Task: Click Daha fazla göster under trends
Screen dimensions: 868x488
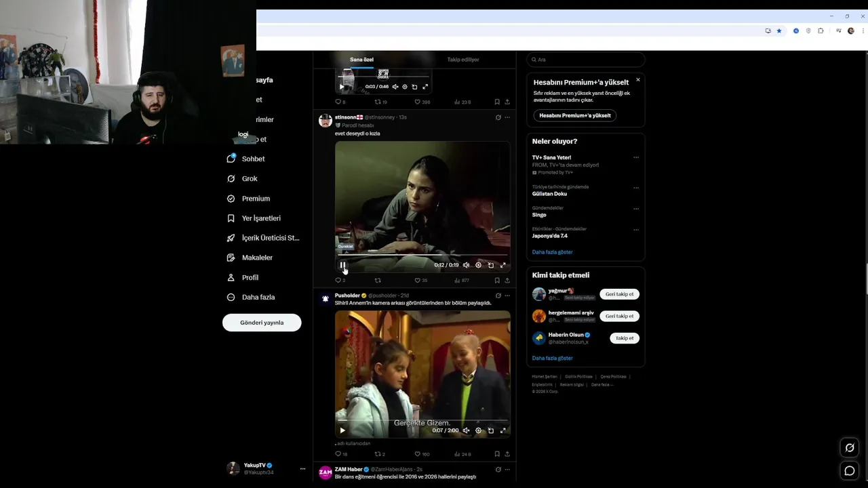Action: click(553, 252)
